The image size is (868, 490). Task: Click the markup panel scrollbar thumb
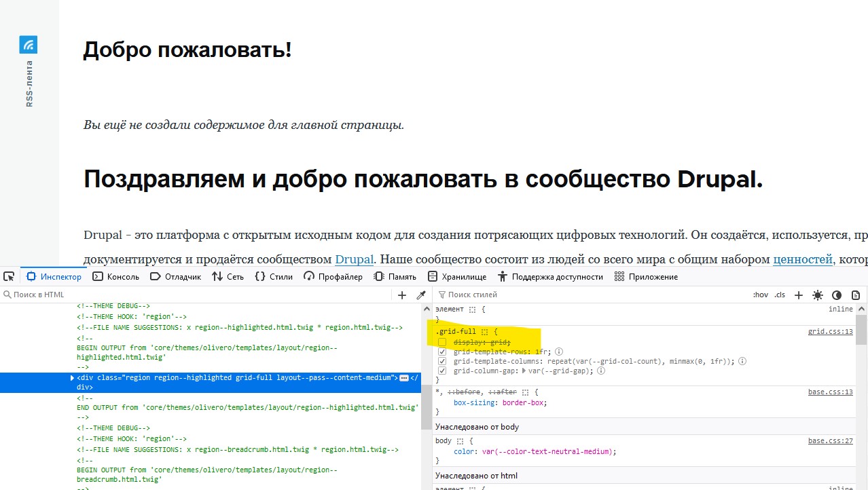click(x=427, y=407)
